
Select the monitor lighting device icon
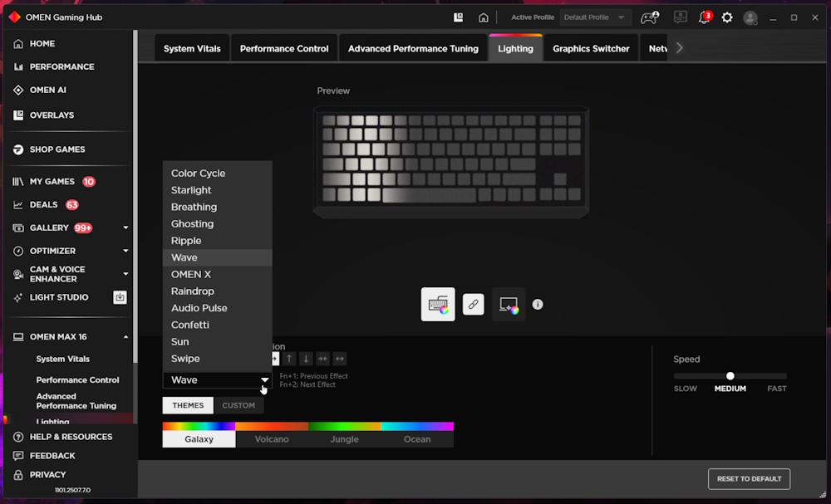(x=509, y=305)
